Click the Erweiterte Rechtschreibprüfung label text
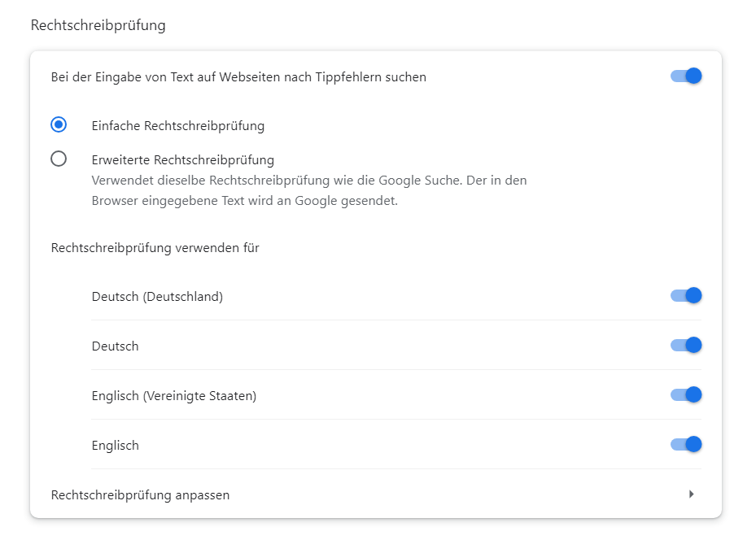This screenshot has height=540, width=756. point(183,160)
